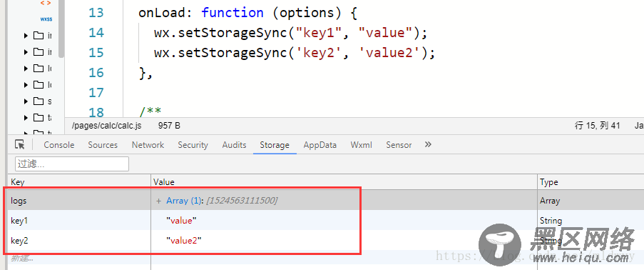Click the setStorageSync 'key2' code line
The height and width of the screenshot is (270, 644).
pos(295,53)
